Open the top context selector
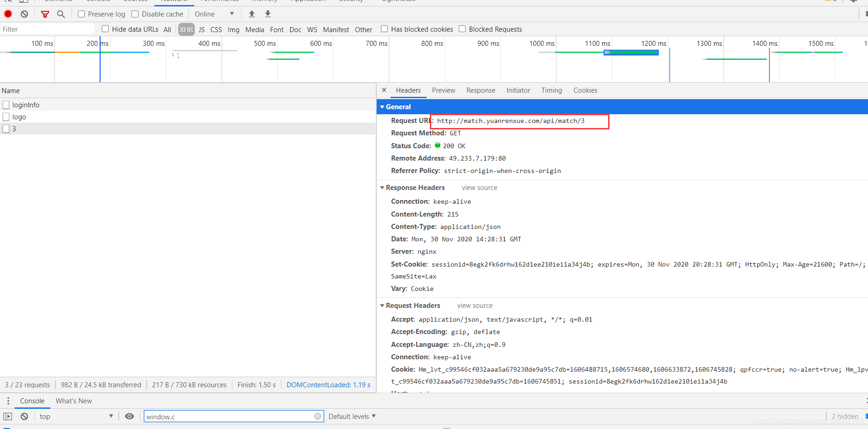 pos(76,416)
